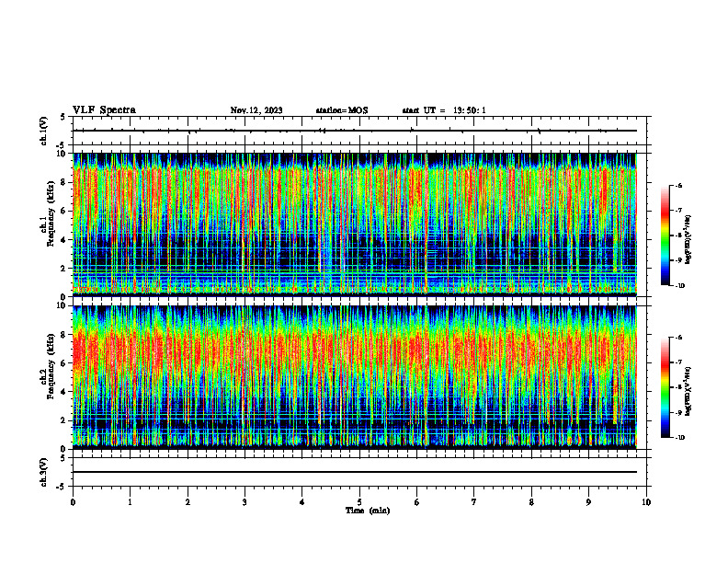Click the station=MOS label
This screenshot has height=563, width=728.
[x=342, y=110]
